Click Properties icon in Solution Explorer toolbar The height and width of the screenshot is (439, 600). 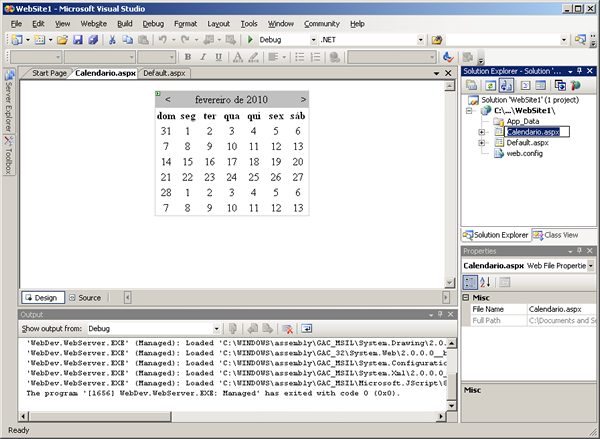(x=471, y=85)
